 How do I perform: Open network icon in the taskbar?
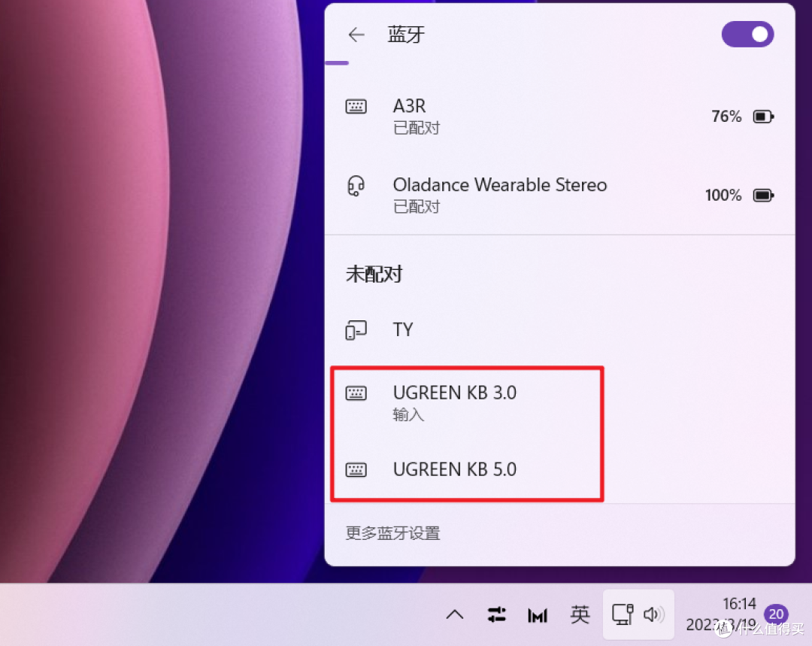point(623,614)
